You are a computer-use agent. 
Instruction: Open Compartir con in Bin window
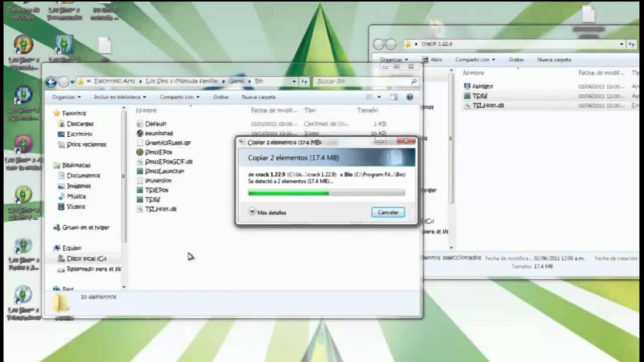(x=179, y=97)
